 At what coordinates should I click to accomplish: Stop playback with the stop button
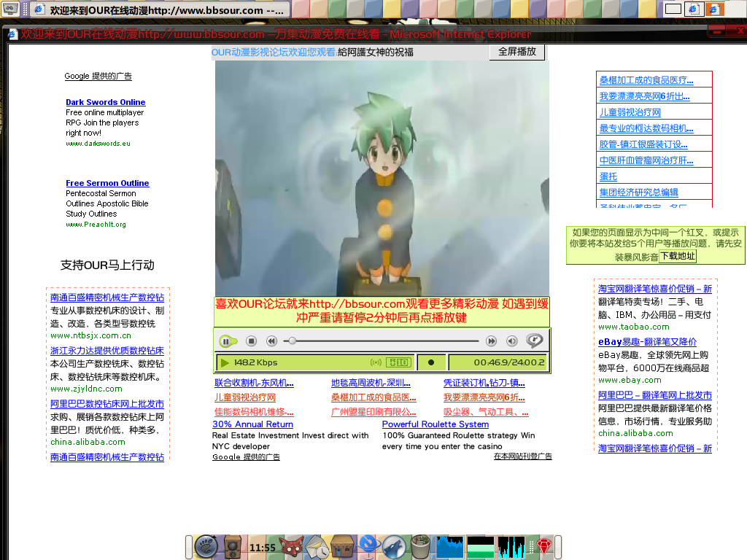(x=252, y=341)
